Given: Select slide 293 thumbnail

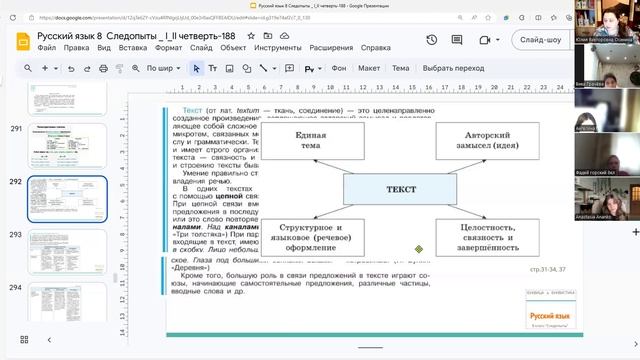Looking at the screenshot, I should click(x=67, y=252).
